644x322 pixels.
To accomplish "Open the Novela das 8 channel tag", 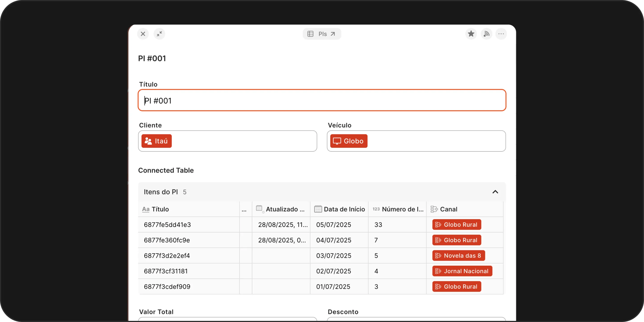I will pyautogui.click(x=458, y=256).
